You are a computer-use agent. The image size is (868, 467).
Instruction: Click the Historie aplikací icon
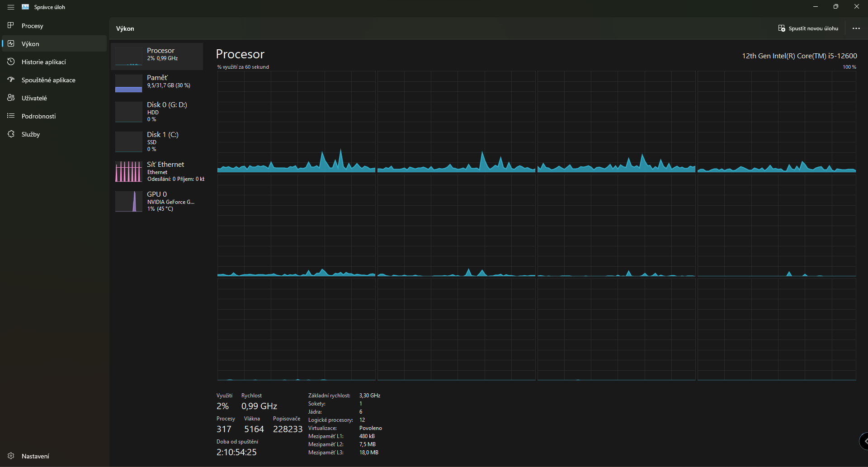tap(11, 61)
